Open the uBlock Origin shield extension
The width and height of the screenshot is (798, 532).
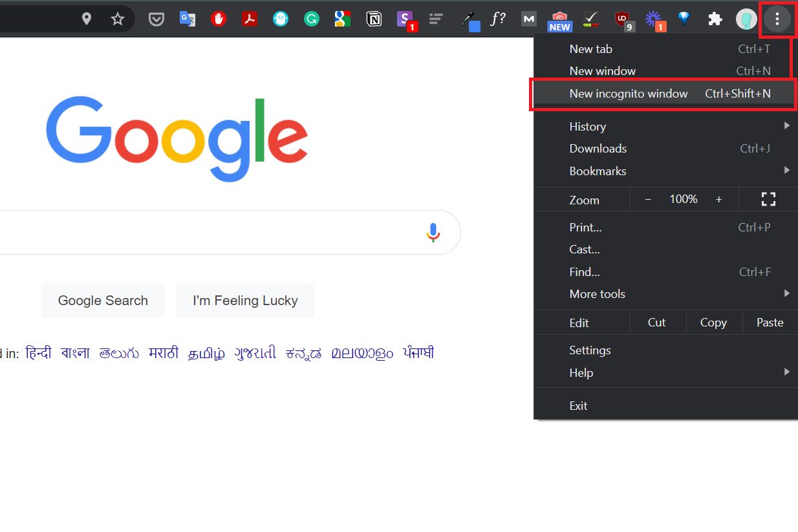(623, 20)
